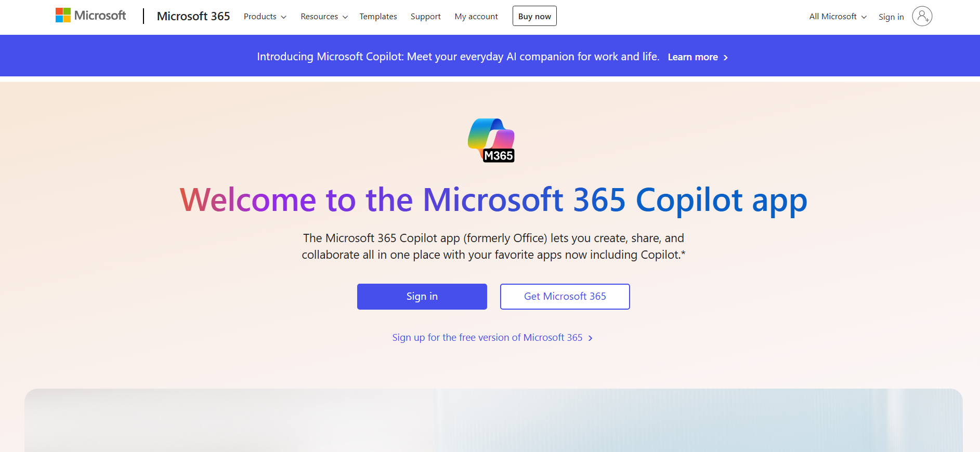Click the Welcome to Microsoft 365 Copilot heading
Viewport: 980px width, 452px height.
493,200
